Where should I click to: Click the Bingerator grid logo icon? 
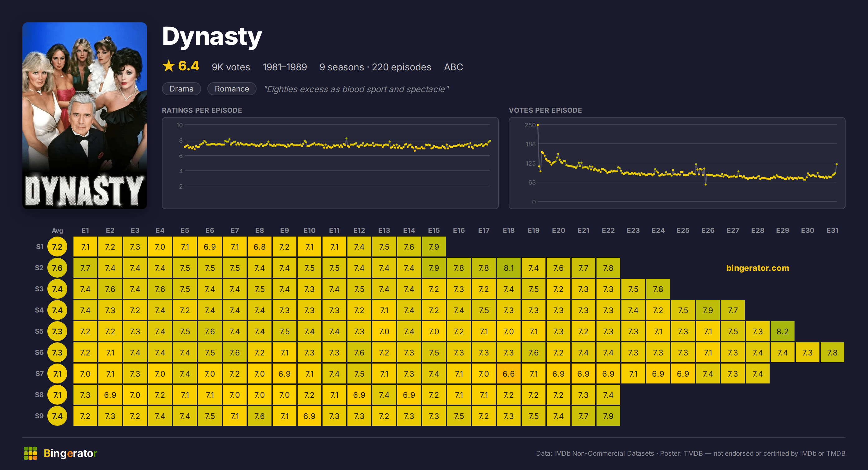[x=30, y=453]
